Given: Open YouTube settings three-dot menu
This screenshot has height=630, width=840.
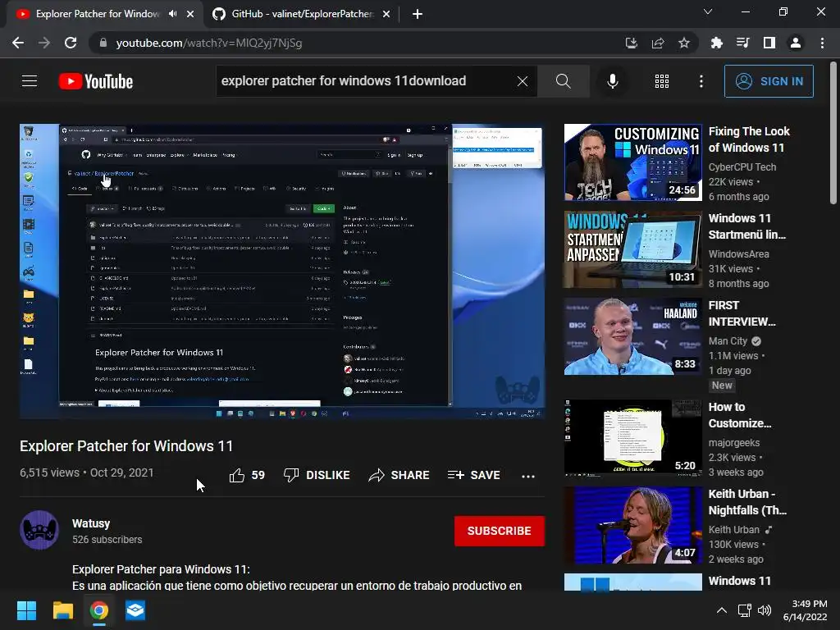Looking at the screenshot, I should [701, 81].
